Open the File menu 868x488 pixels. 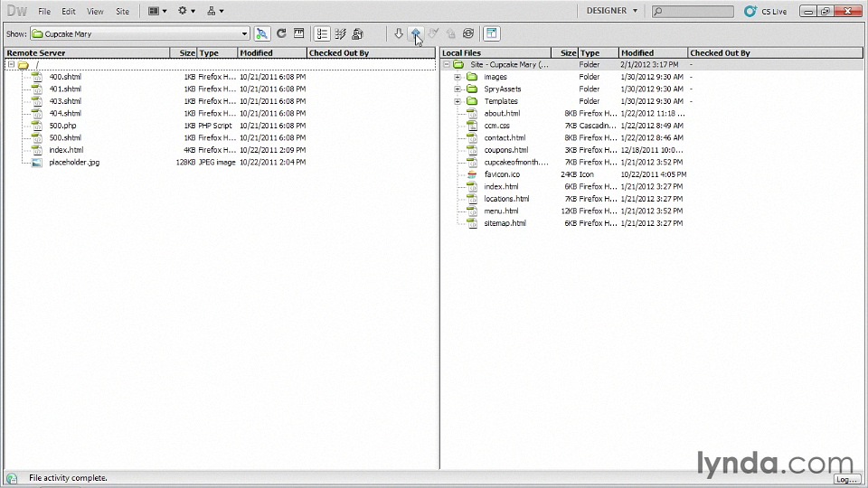(x=44, y=11)
